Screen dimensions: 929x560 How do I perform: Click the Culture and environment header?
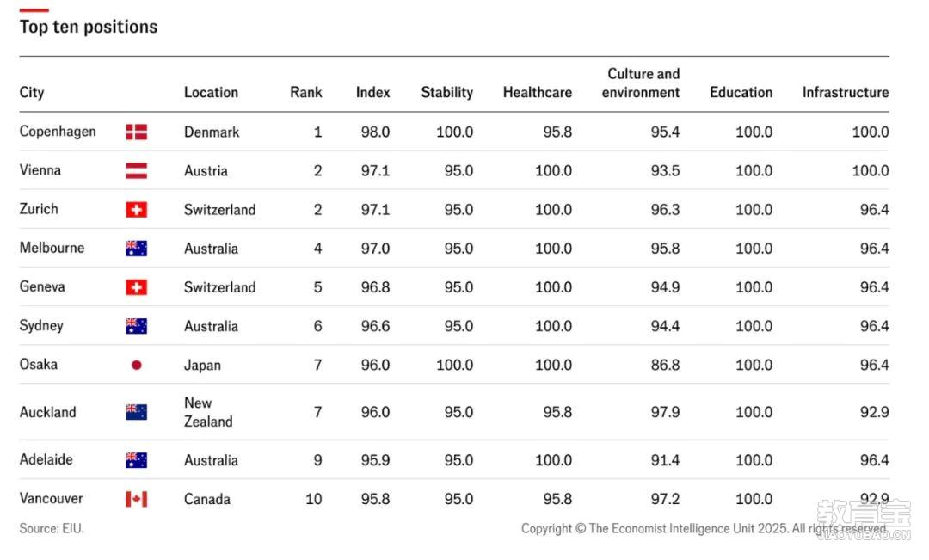coord(641,83)
